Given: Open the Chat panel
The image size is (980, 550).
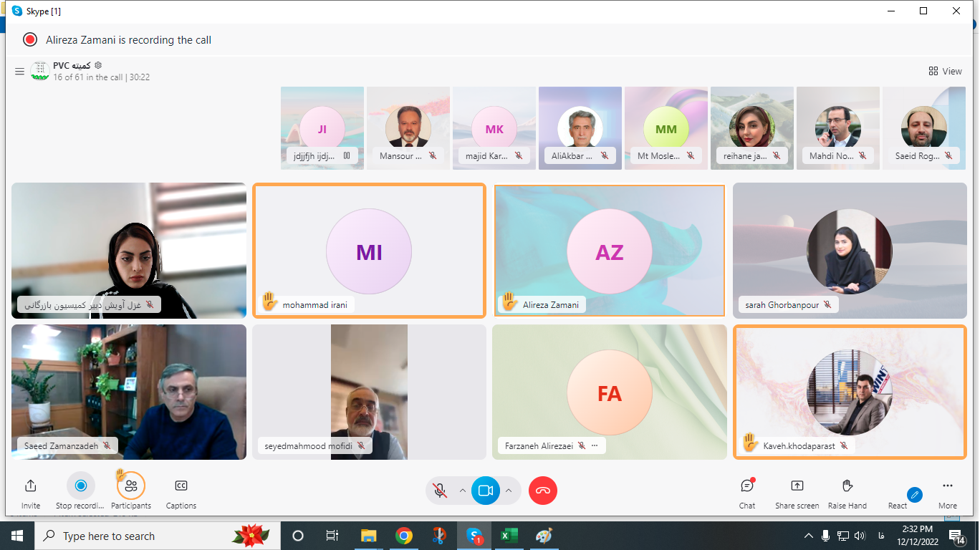Looking at the screenshot, I should point(747,487).
